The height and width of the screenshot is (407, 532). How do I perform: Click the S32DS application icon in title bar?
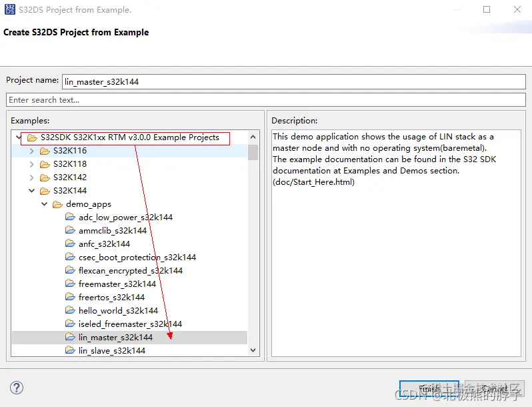[10, 9]
